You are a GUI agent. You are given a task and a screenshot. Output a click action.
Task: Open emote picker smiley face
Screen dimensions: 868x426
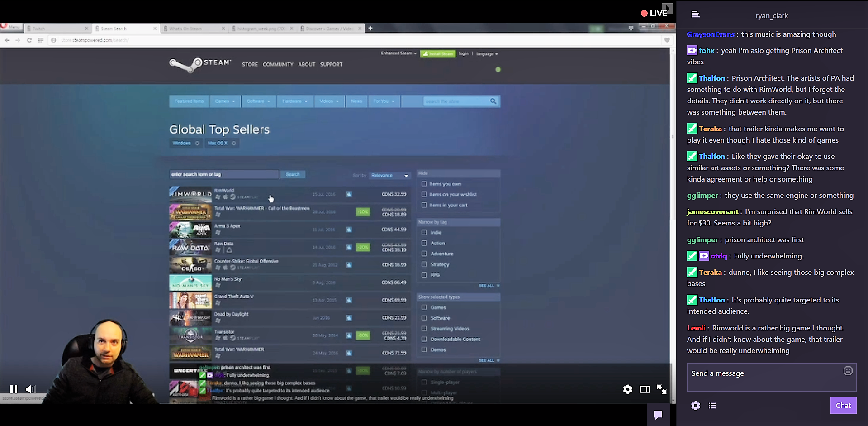coord(848,371)
